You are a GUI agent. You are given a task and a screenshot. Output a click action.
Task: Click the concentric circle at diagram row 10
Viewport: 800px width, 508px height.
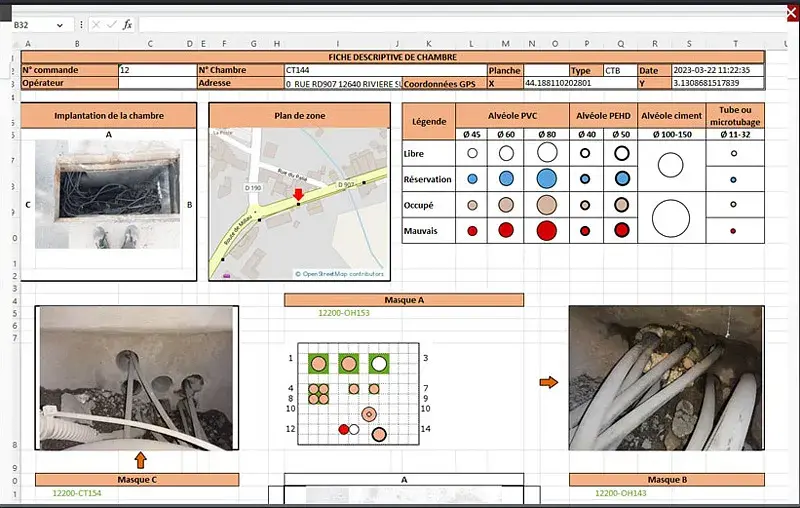click(x=369, y=414)
